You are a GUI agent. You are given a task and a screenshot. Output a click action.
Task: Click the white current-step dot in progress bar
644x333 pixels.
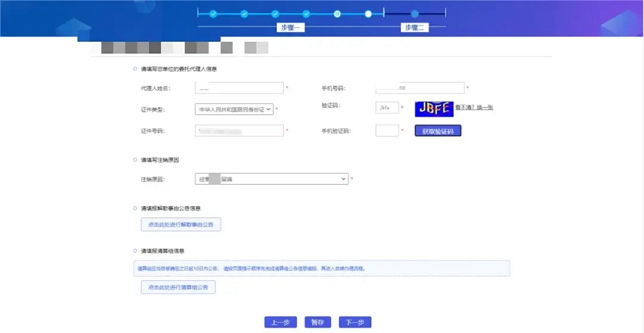[368, 14]
